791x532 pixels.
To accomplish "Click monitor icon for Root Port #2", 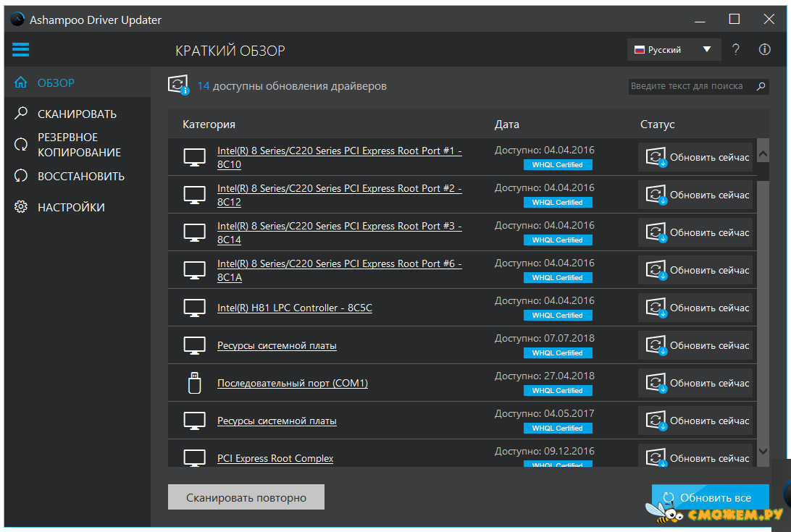I will click(x=194, y=195).
